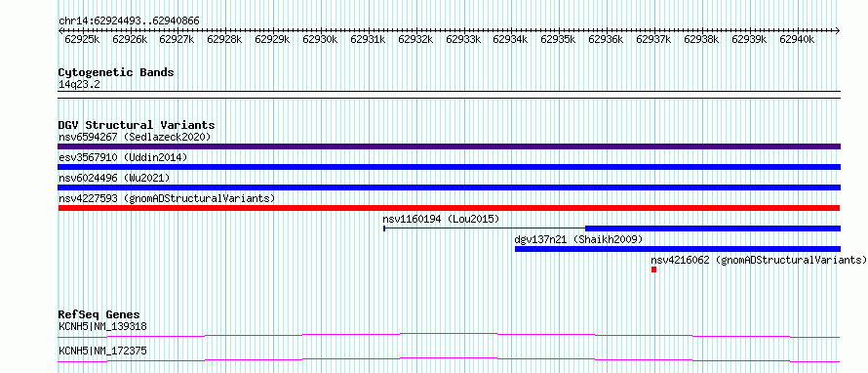This screenshot has height=373, width=868.
Task: Click the KCNH5|NM_172375 gene label
Action: click(x=102, y=351)
